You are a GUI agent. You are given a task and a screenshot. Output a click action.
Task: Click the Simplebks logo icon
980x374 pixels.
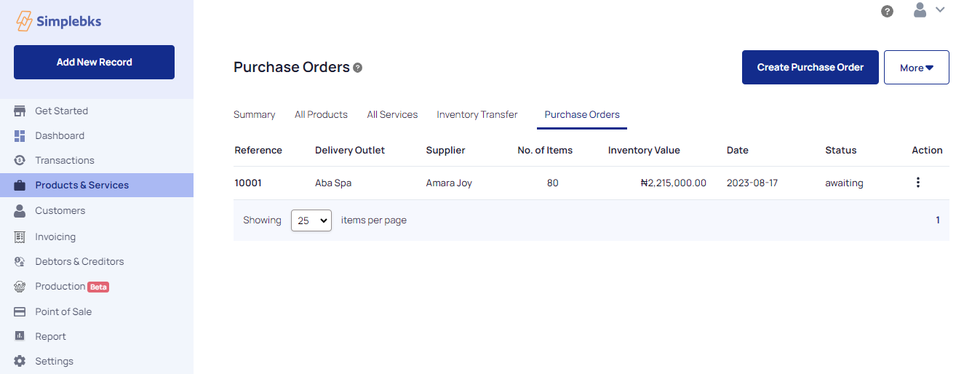point(24,21)
